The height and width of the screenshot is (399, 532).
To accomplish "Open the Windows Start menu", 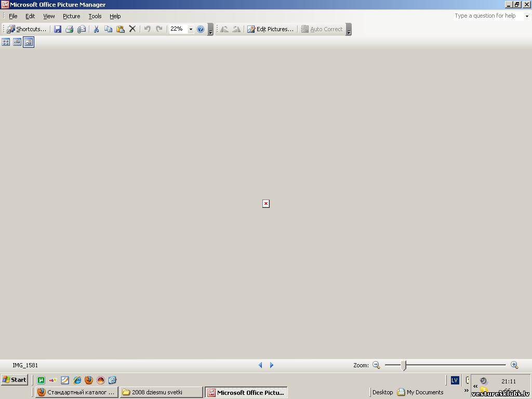I will [x=14, y=380].
